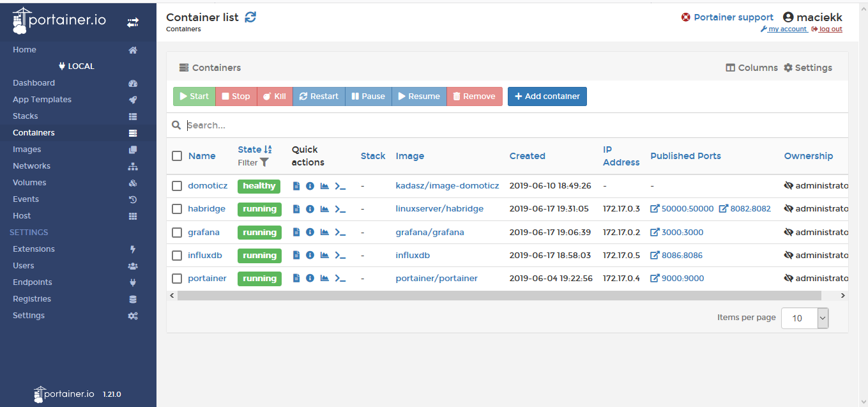
Task: Open the table Settings menu
Action: [808, 68]
